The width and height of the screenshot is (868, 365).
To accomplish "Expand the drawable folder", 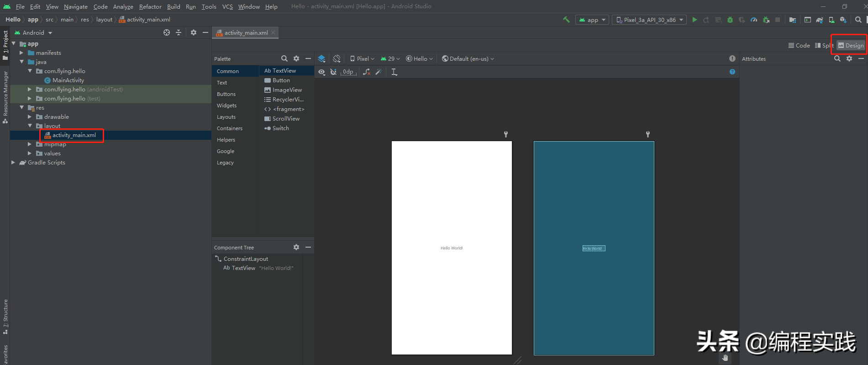I will 30,116.
